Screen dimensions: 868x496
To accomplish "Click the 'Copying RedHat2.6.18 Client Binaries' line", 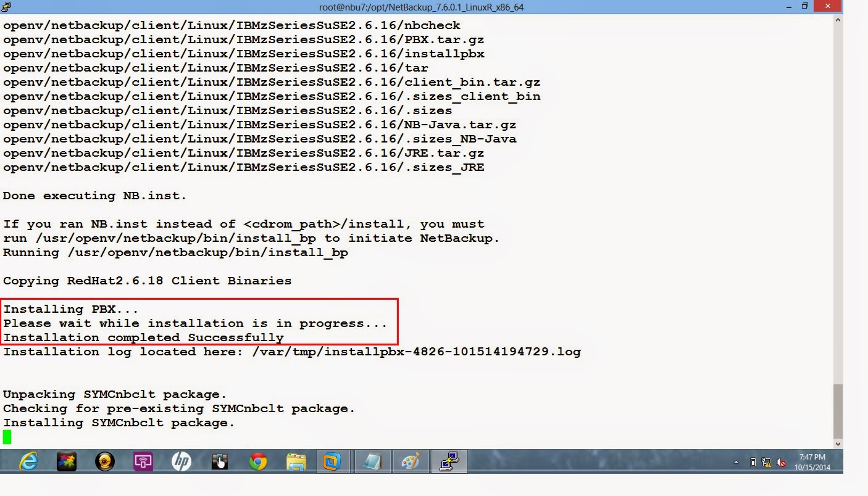I will click(x=147, y=281).
